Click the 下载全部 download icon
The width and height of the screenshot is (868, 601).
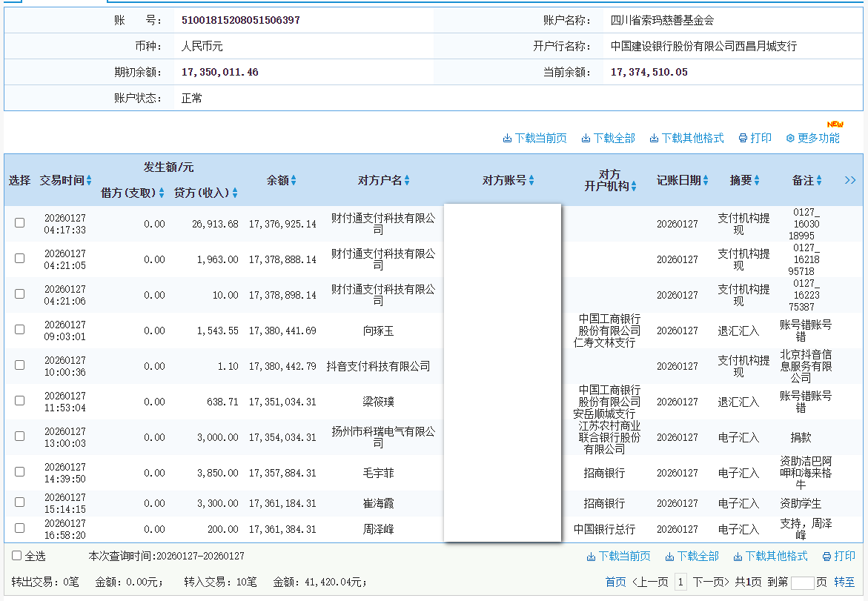(585, 138)
